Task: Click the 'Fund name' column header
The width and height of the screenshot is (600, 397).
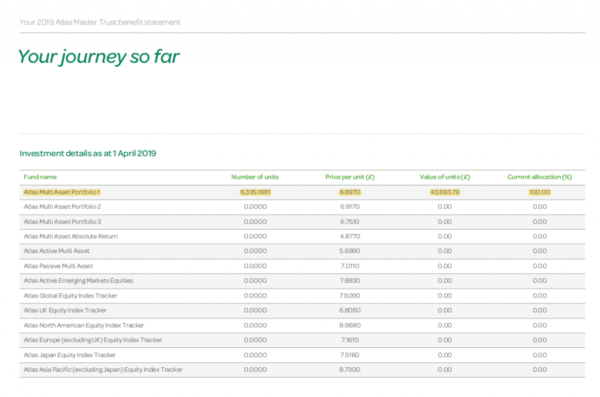Action: click(x=40, y=177)
